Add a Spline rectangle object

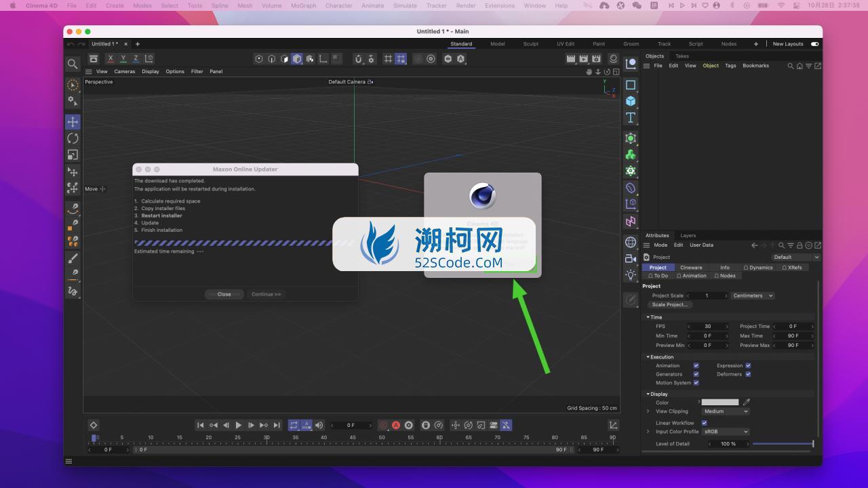click(x=631, y=85)
